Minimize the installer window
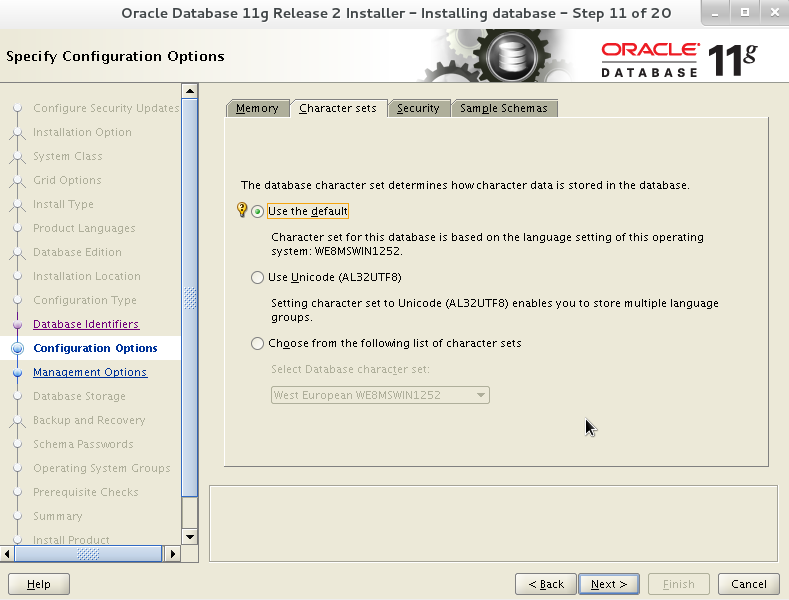This screenshot has width=789, height=600. coord(715,13)
